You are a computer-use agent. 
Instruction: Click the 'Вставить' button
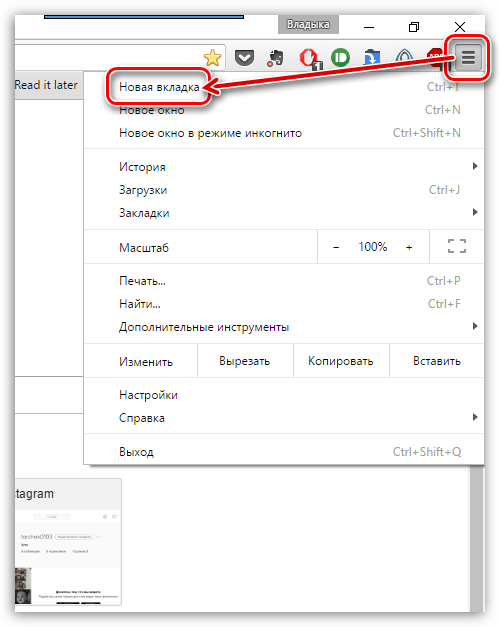437,361
